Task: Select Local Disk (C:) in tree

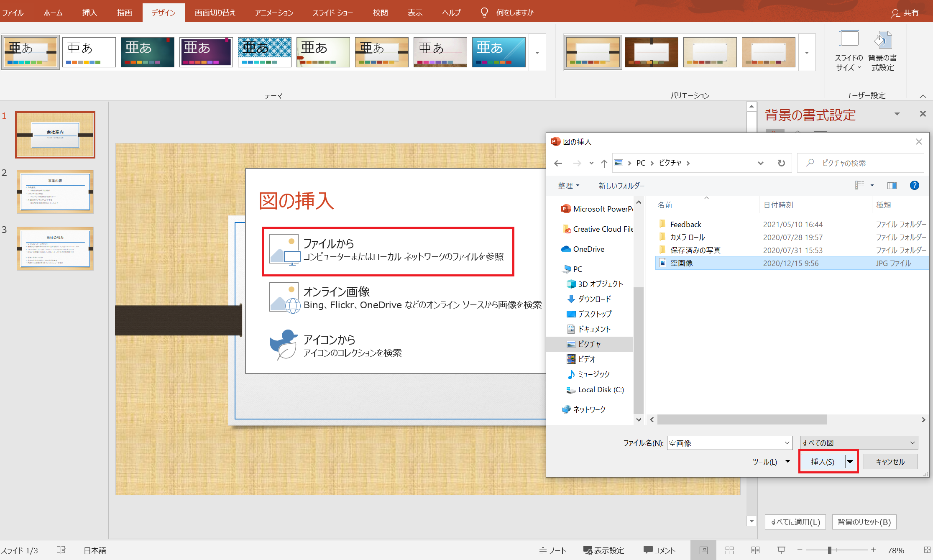Action: coord(595,390)
